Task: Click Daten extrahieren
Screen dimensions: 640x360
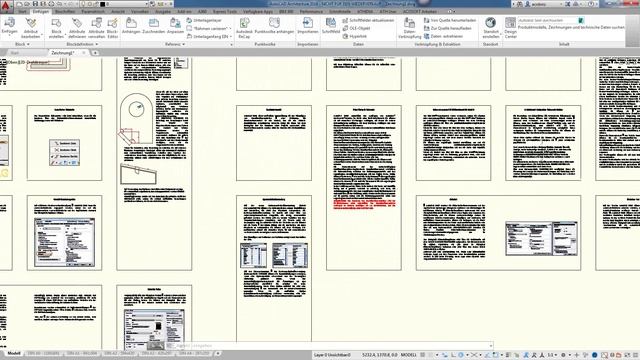Action: pos(443,36)
